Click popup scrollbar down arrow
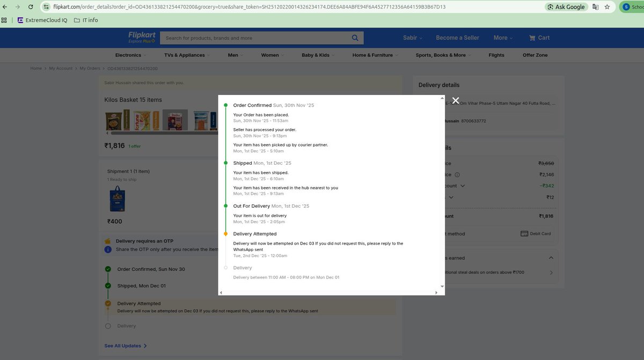Screen dimensions: 644x360 pyautogui.click(x=442, y=286)
